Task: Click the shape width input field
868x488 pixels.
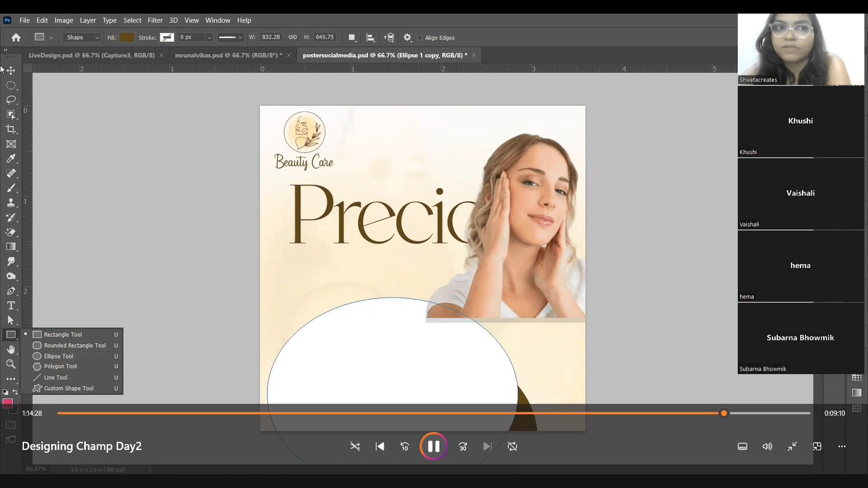Action: 271,37
